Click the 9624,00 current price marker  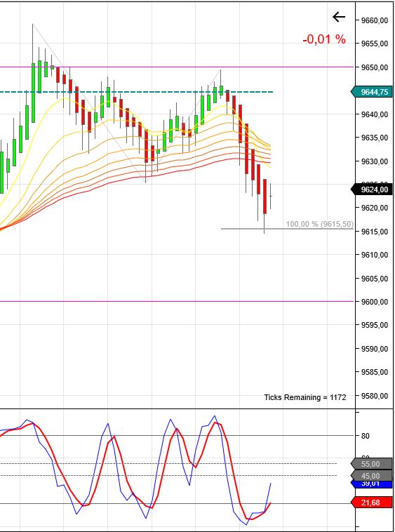click(x=373, y=189)
